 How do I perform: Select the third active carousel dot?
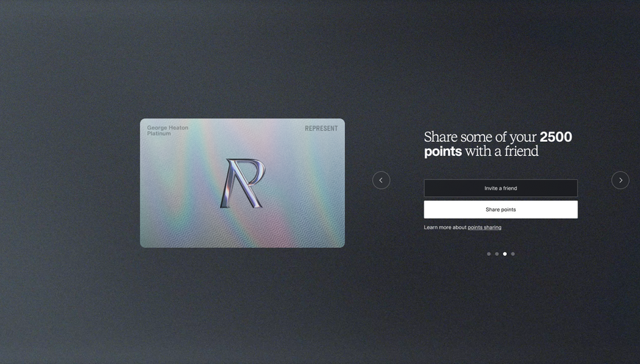505,254
